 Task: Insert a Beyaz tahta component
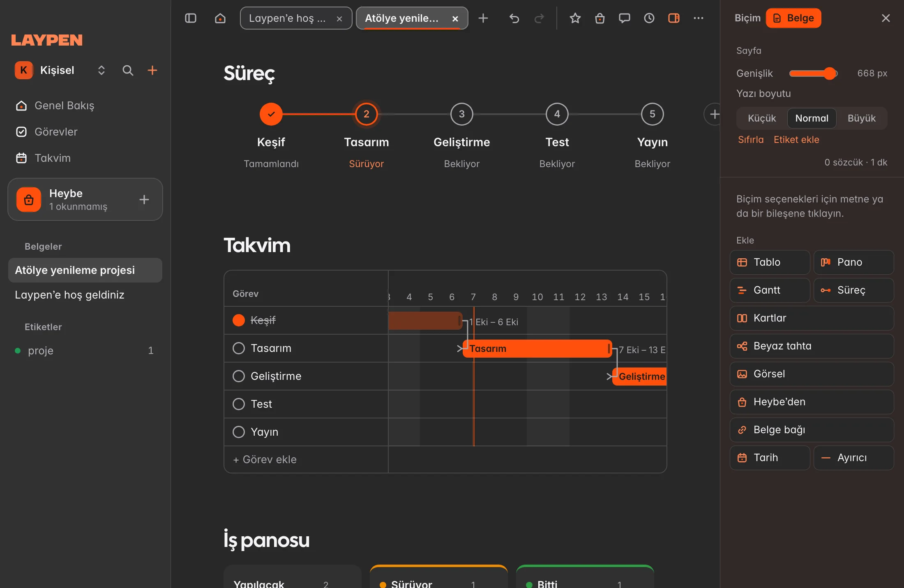[x=812, y=346]
